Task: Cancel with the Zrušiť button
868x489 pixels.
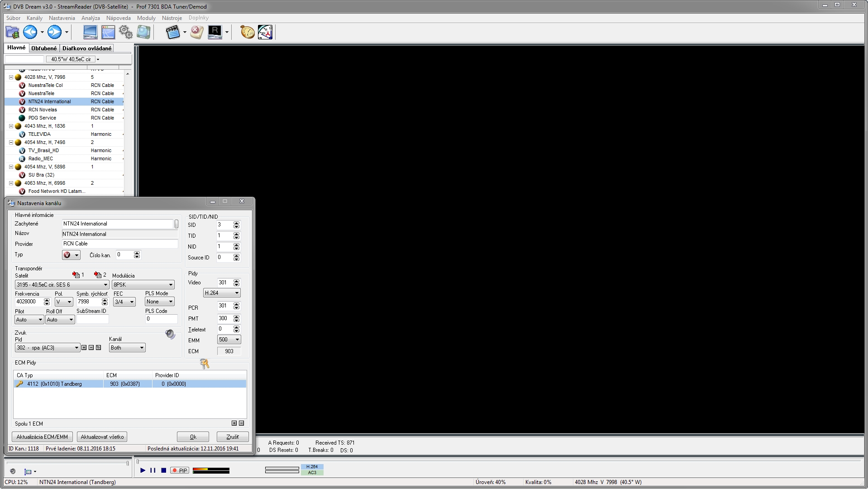Action: point(233,437)
